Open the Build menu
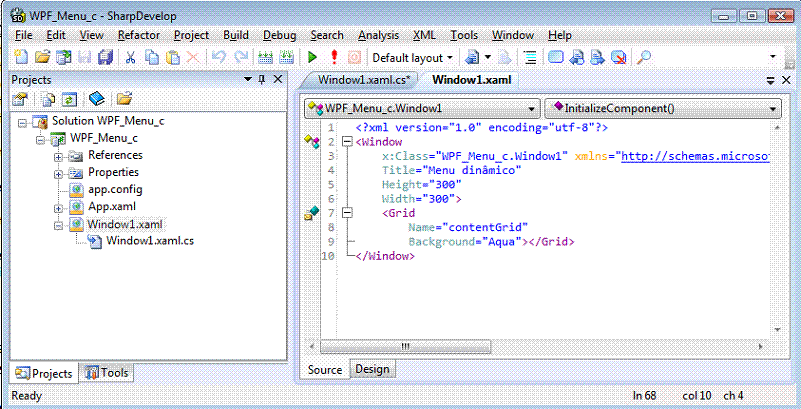This screenshot has height=409, width=801. [x=236, y=35]
